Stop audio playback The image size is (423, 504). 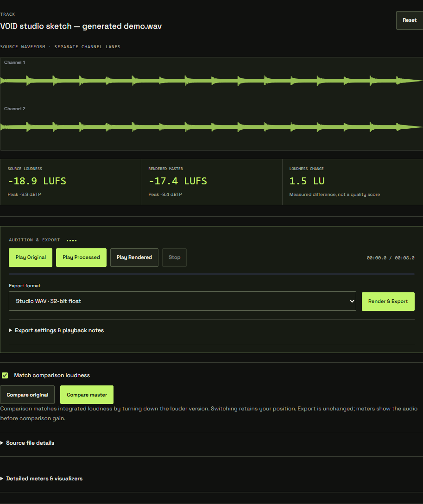point(175,258)
